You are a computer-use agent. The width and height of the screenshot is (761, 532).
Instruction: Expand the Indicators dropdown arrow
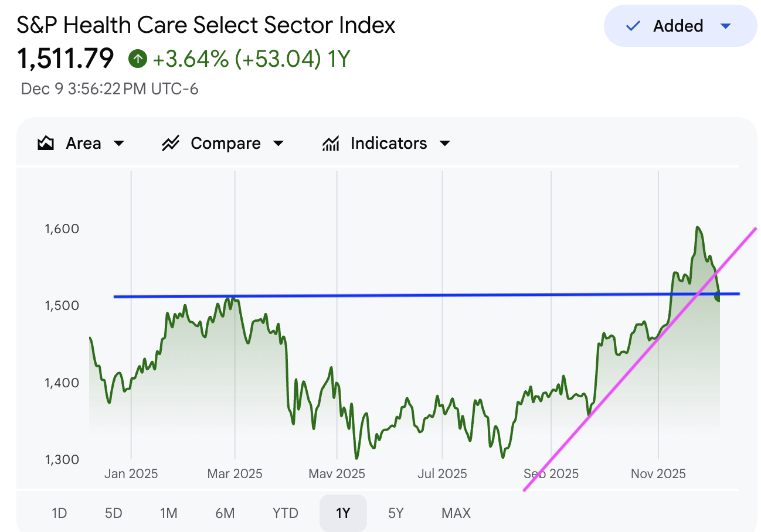point(445,144)
